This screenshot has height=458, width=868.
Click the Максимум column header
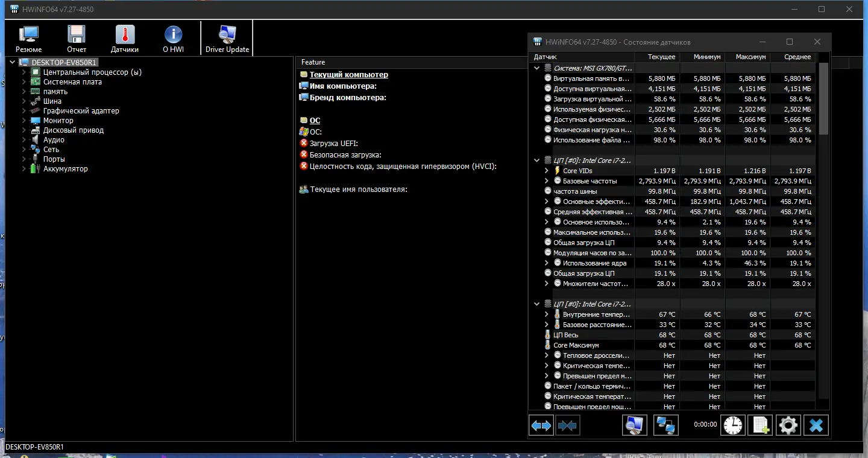(x=747, y=57)
